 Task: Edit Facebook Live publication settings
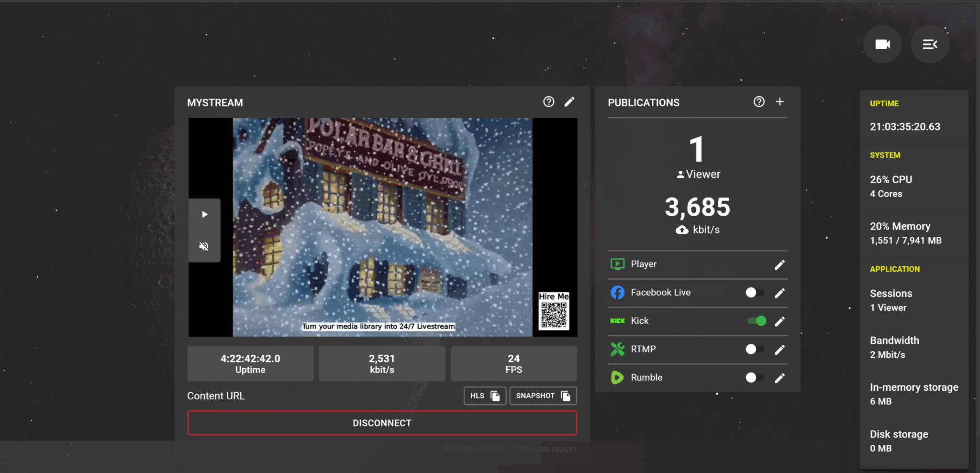point(780,293)
